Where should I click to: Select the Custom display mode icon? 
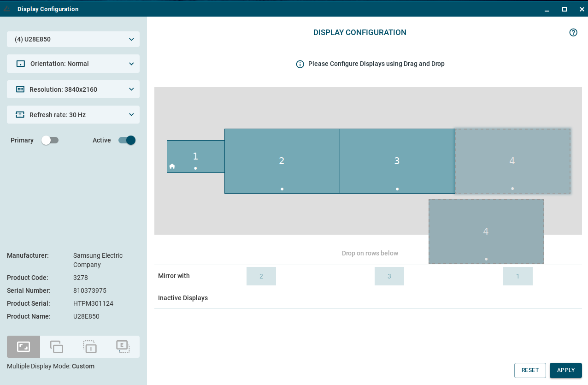click(x=24, y=347)
